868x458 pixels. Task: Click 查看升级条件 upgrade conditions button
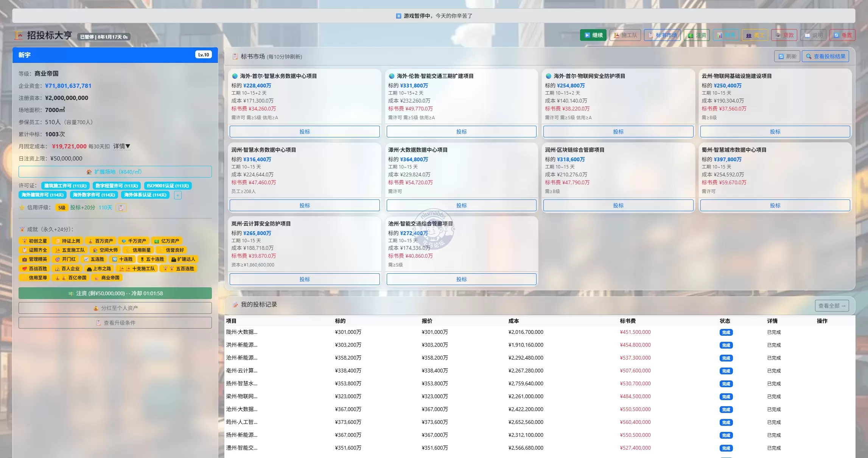[115, 323]
